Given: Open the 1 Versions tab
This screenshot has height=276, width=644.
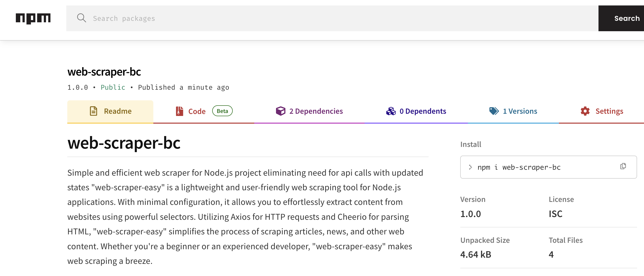Looking at the screenshot, I should (x=520, y=111).
